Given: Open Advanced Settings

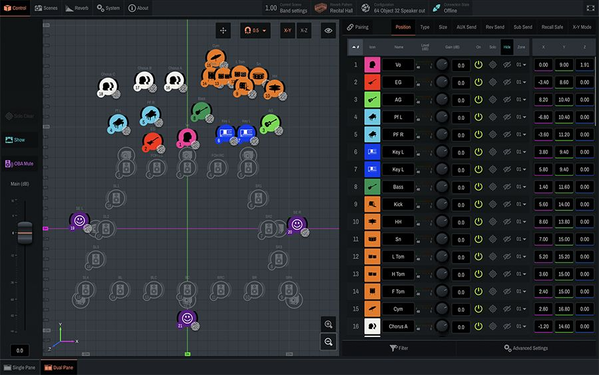Looking at the screenshot, I should tap(526, 348).
